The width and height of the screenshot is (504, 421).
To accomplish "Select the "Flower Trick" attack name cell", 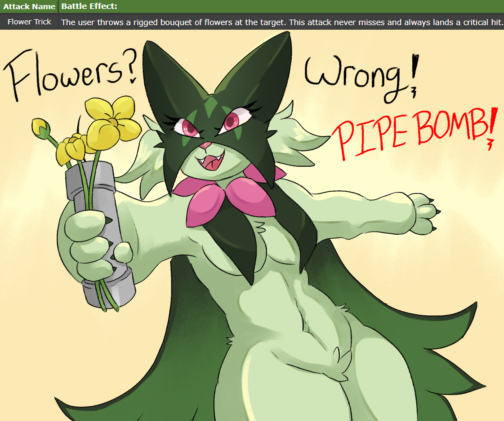I will point(29,22).
